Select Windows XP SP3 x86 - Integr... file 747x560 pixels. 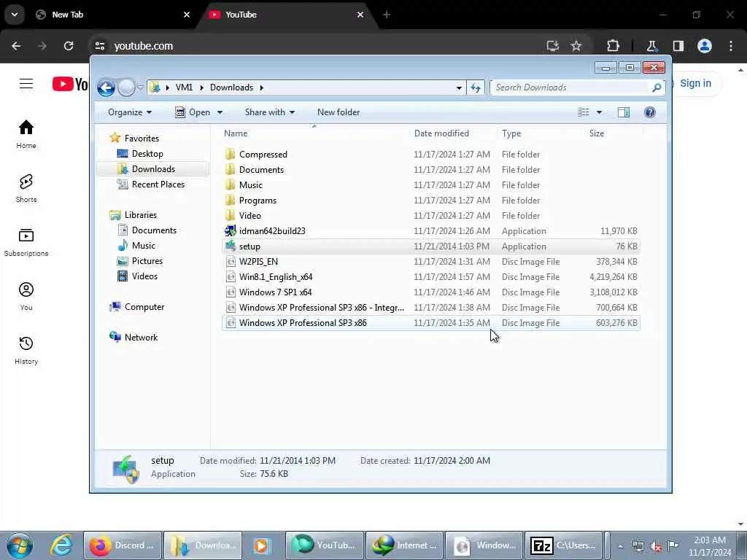coord(431,308)
